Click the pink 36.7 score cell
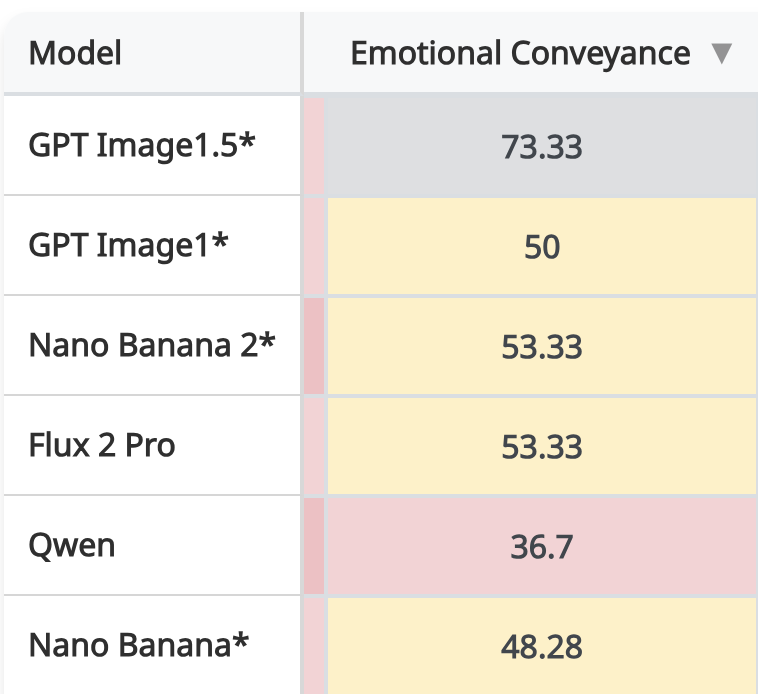Image resolution: width=758 pixels, height=694 pixels. coord(542,546)
